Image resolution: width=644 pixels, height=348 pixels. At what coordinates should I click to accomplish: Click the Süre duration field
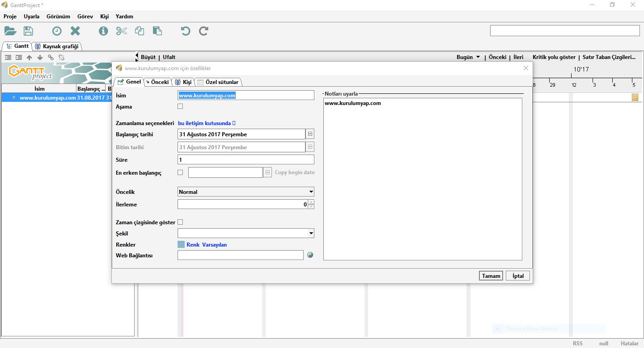pos(246,159)
